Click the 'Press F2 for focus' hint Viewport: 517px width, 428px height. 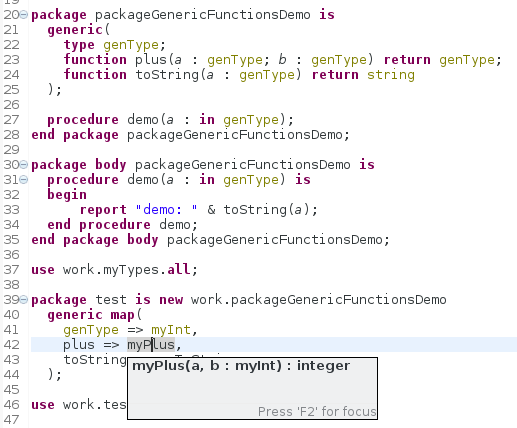317,412
